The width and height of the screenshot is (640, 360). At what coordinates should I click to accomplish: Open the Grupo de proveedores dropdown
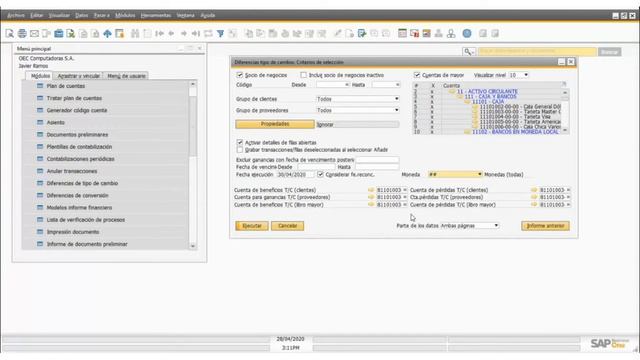click(396, 110)
